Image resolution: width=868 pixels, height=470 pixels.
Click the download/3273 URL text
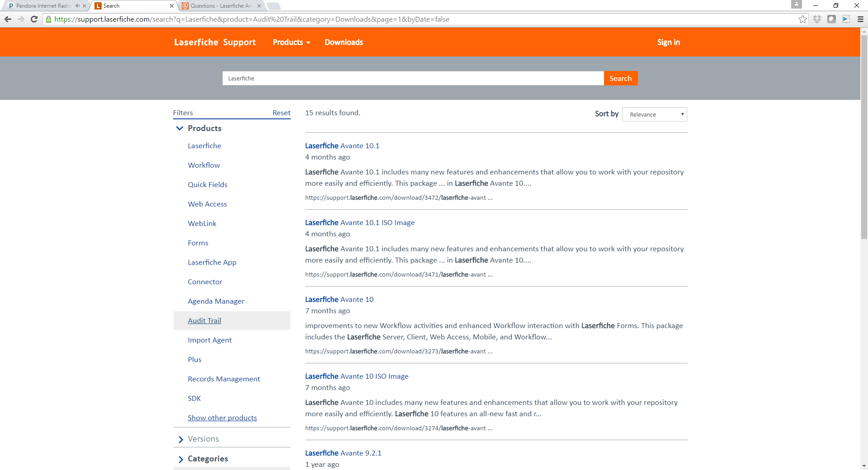[399, 351]
